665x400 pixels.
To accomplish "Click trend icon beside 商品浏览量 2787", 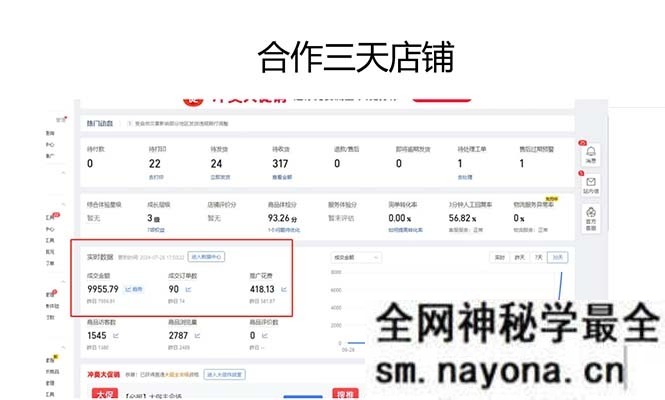I will pyautogui.click(x=197, y=336).
